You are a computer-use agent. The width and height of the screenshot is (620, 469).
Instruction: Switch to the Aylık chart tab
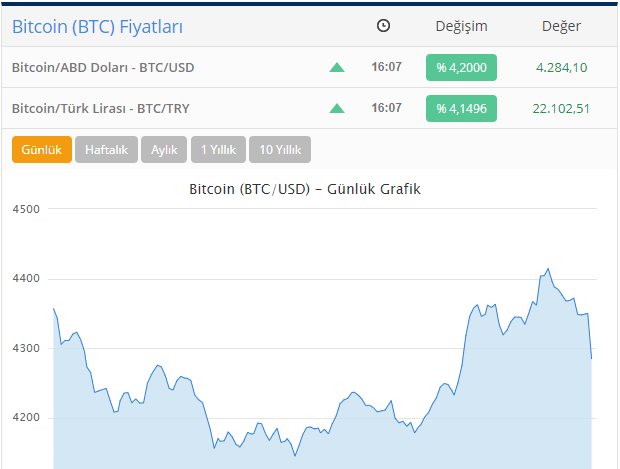(x=164, y=149)
